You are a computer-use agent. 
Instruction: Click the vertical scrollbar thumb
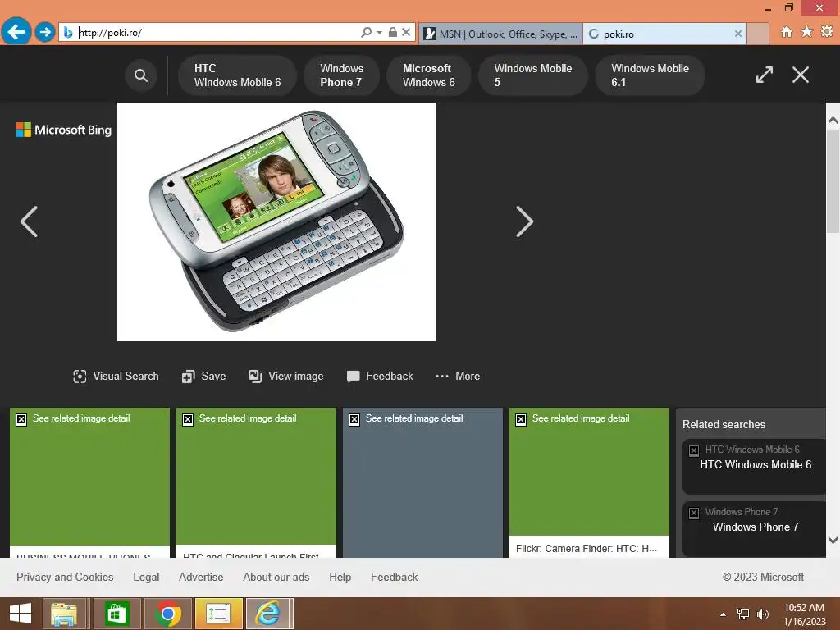833,180
